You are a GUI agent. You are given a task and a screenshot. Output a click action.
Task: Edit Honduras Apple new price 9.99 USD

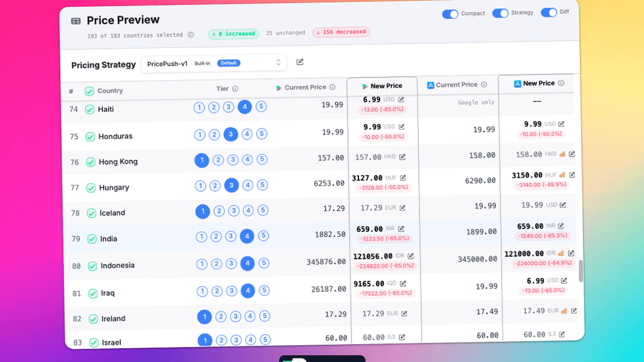pyautogui.click(x=562, y=124)
